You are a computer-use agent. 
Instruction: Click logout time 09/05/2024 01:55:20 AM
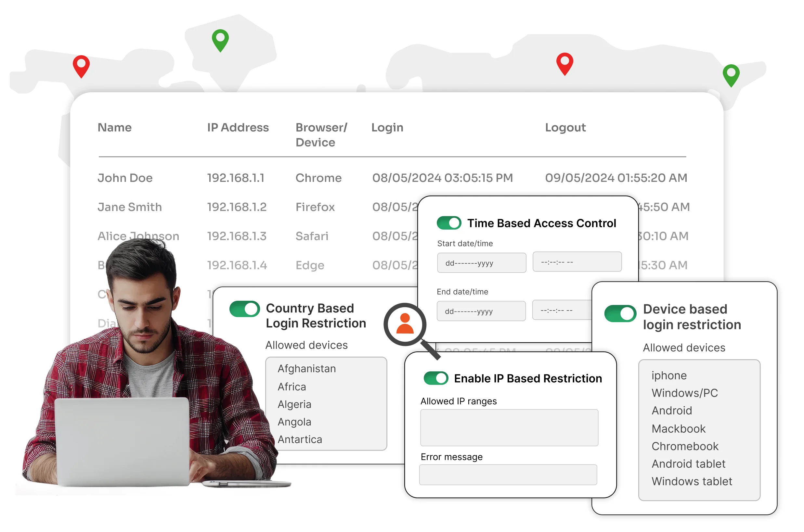pos(616,178)
